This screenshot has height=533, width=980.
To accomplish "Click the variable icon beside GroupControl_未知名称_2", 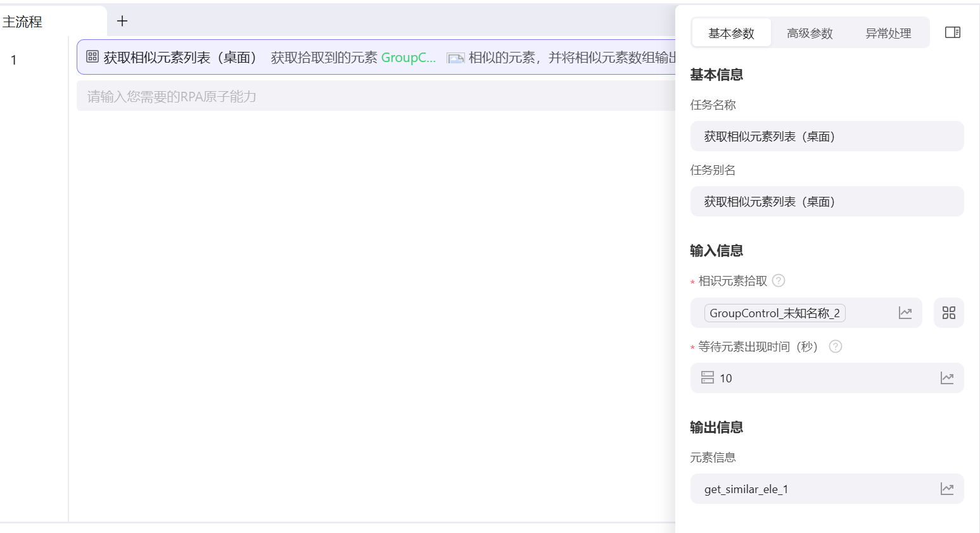I will [905, 312].
